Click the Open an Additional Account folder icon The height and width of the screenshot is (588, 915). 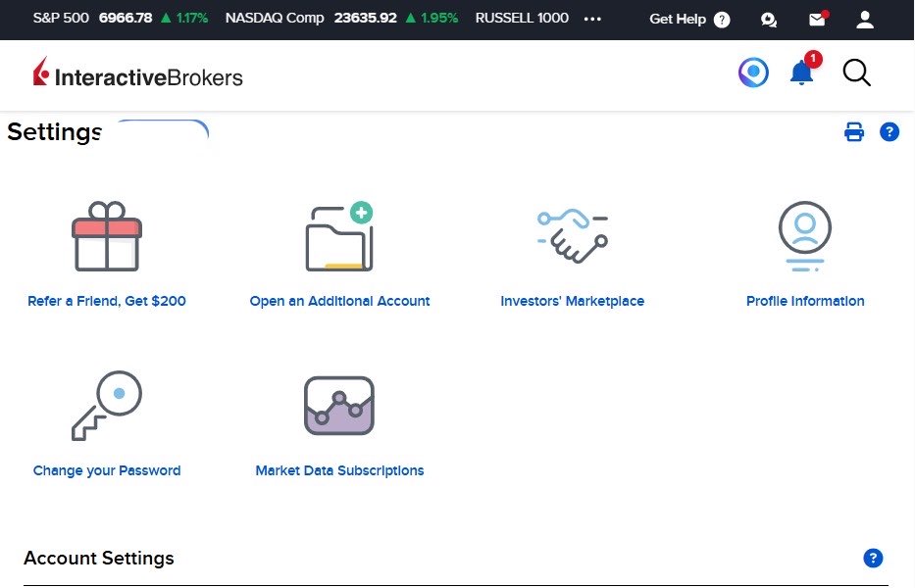(x=339, y=236)
